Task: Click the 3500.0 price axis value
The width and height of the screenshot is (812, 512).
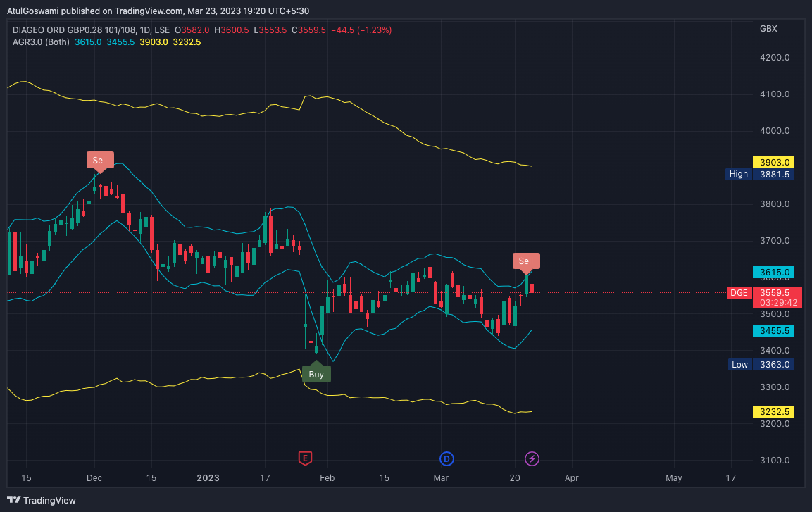Action: [775, 313]
